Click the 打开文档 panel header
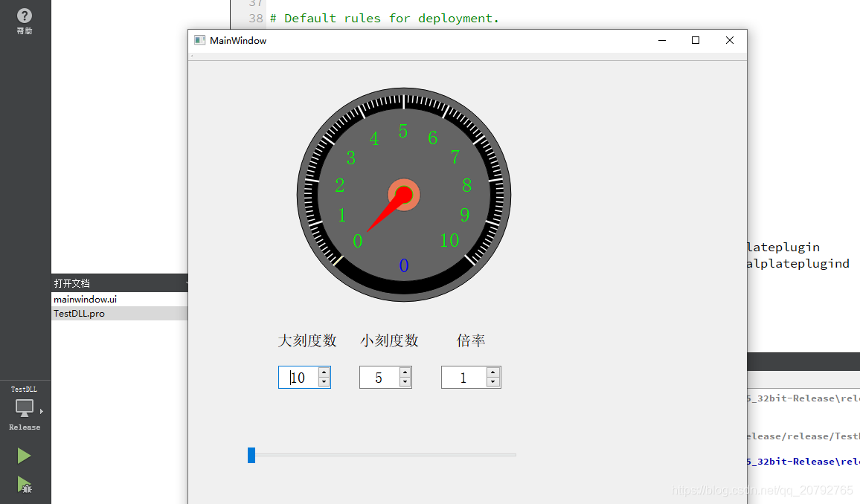 pos(119,283)
